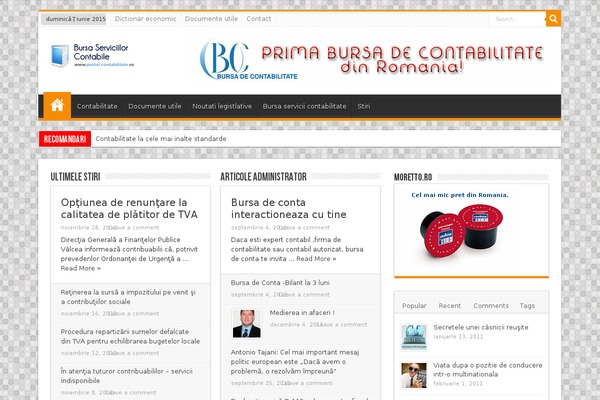Click the date duminică 7 iunie 2015
Screen dimensions: 600x400
(x=75, y=19)
